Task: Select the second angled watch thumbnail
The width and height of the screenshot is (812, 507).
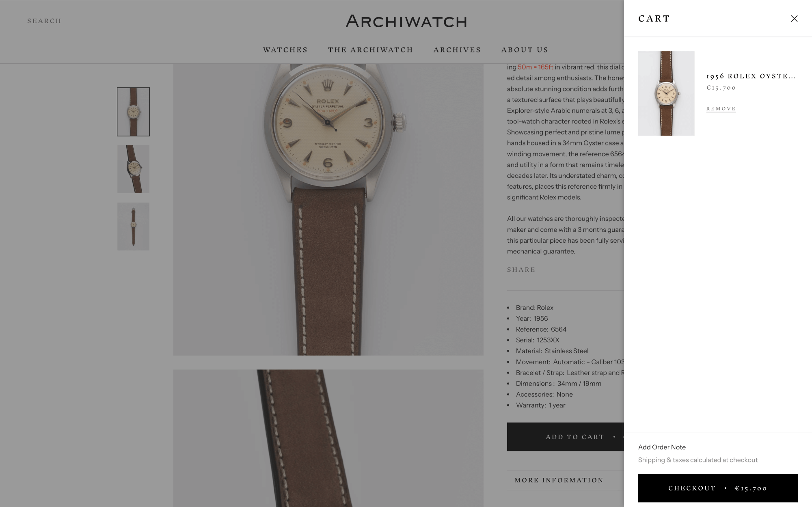Action: [x=133, y=169]
